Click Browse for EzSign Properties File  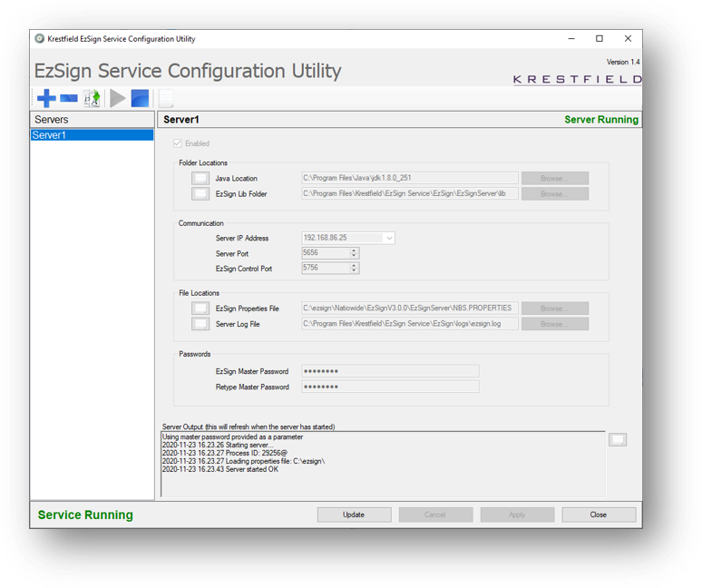[x=555, y=309]
